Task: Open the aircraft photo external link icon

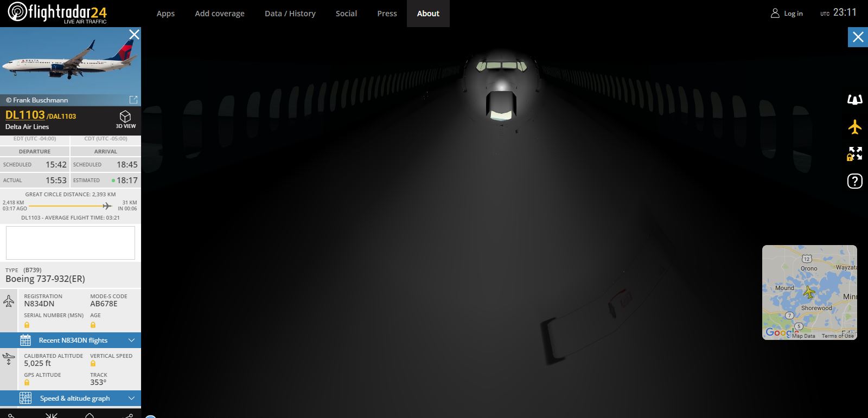Action: [x=133, y=100]
